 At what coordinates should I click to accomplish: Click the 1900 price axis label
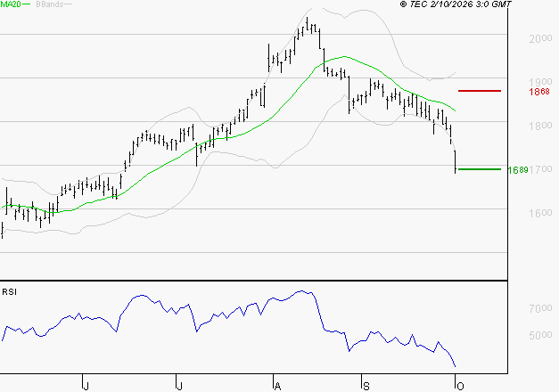point(540,82)
